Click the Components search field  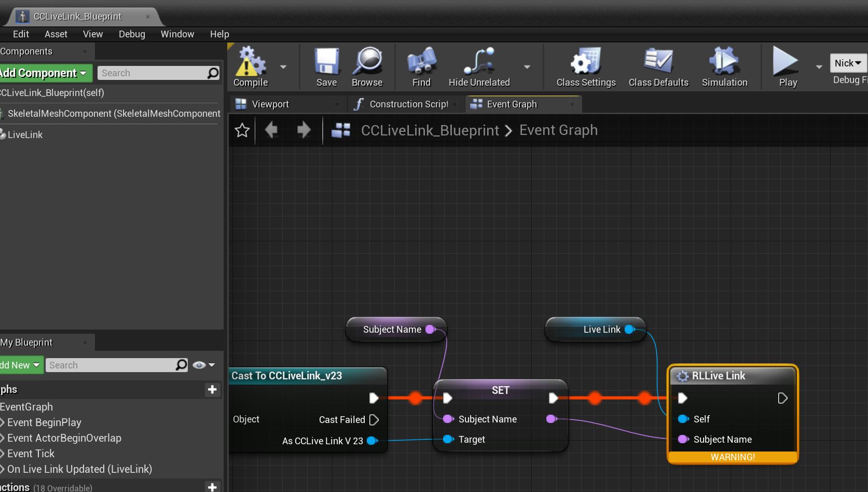(158, 73)
